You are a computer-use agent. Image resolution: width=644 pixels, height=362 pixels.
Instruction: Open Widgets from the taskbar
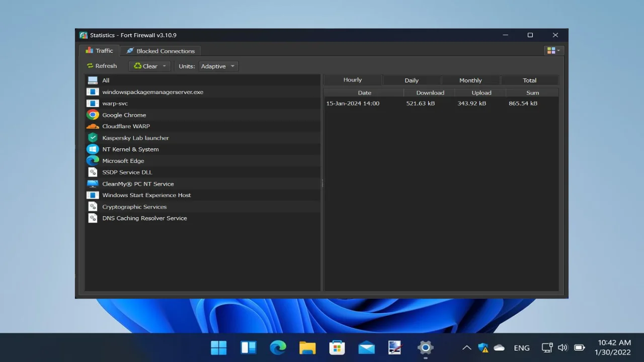pos(249,347)
